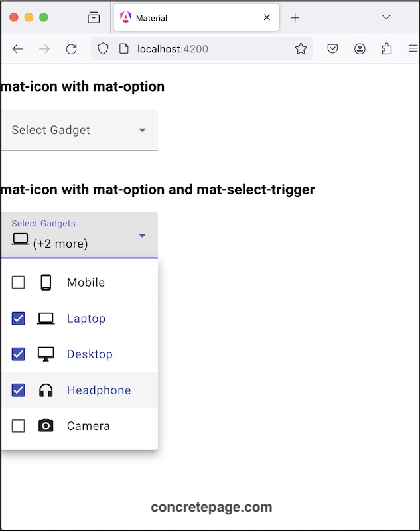Click the desktop monitor icon in the options
Image resolution: width=420 pixels, height=531 pixels.
point(46,354)
